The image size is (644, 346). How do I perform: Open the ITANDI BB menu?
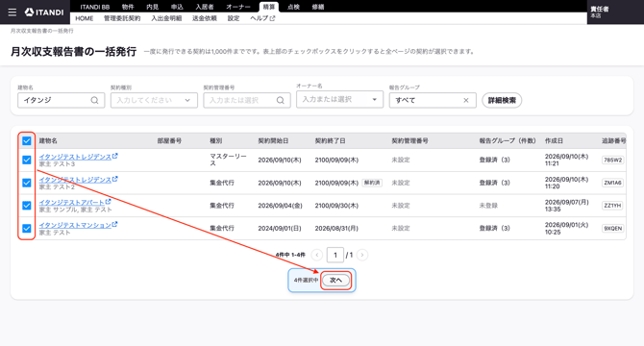[95, 7]
